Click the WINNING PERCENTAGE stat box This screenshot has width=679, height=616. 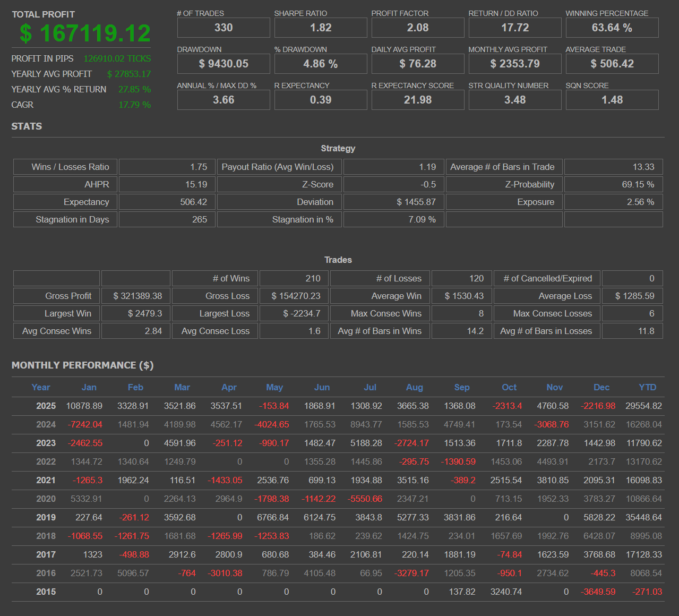(612, 27)
